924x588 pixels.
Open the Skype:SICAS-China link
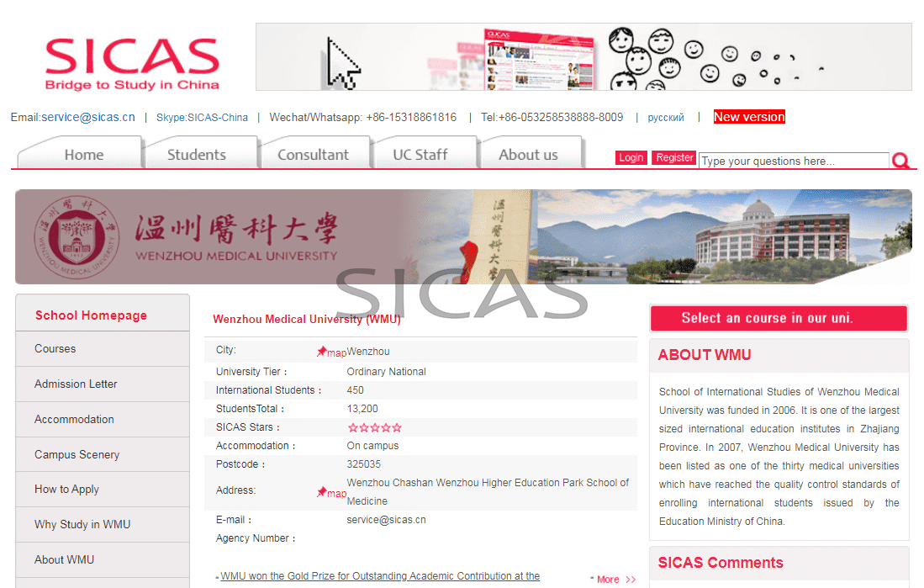(x=202, y=118)
